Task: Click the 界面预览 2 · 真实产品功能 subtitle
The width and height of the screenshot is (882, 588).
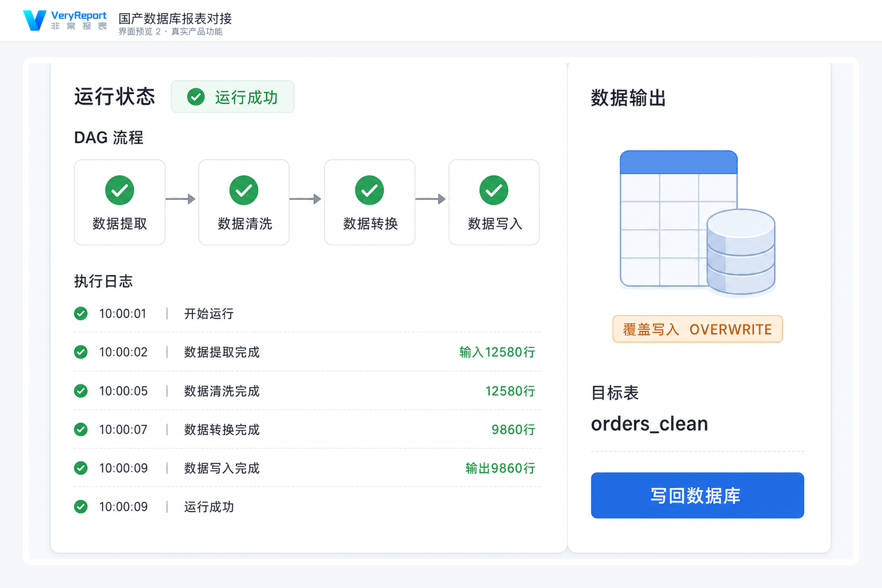Action: click(171, 32)
